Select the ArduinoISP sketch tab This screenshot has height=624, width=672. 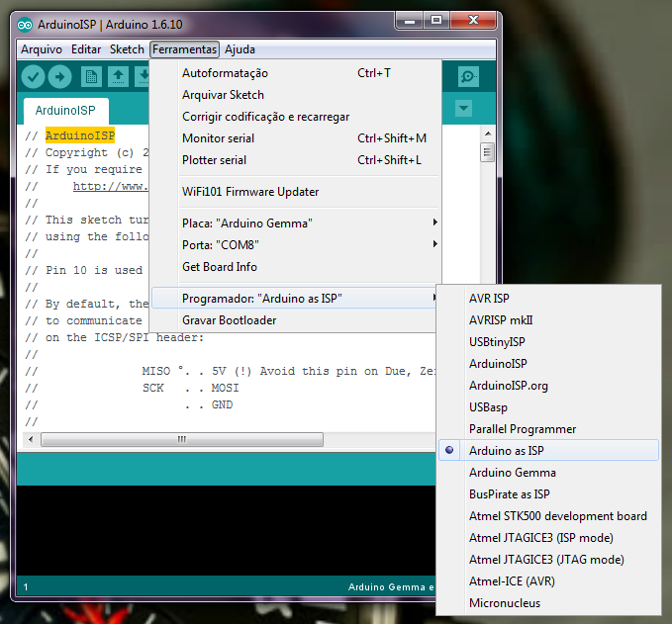(65, 111)
